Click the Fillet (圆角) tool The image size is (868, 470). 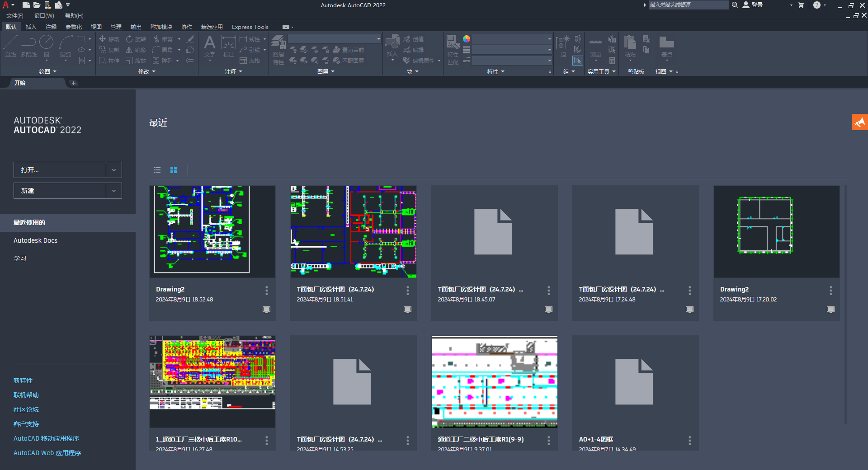(x=163, y=50)
